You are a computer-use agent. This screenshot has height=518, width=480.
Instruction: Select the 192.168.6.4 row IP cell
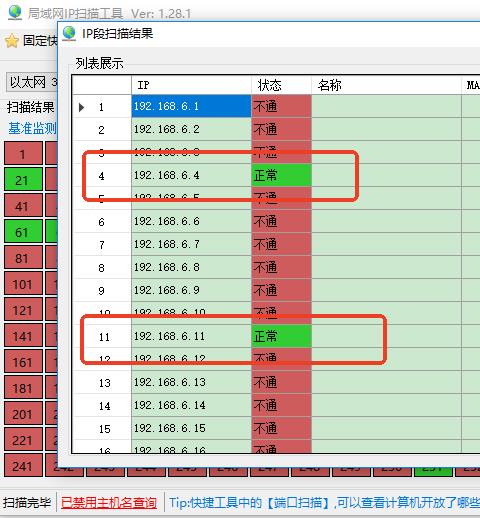click(191, 175)
